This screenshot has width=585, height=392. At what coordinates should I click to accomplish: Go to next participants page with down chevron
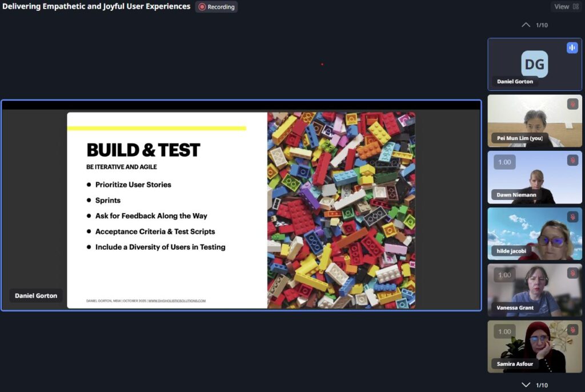coord(526,385)
